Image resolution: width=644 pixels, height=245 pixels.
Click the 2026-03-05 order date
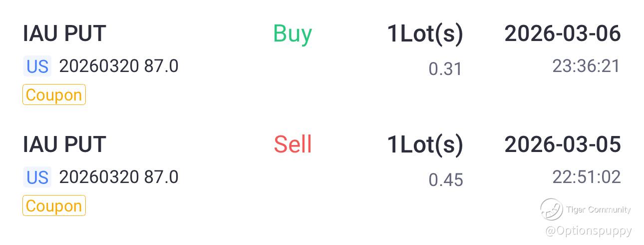[563, 145]
